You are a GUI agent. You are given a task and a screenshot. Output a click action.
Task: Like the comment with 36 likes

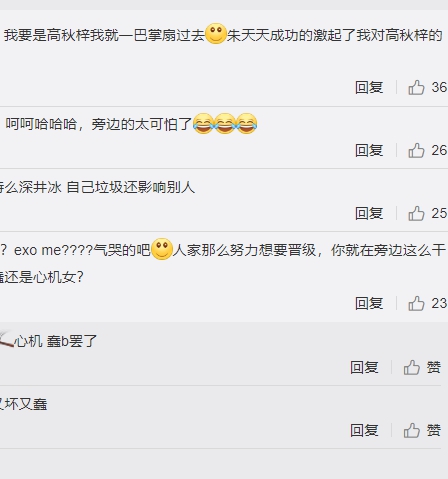[x=416, y=87]
